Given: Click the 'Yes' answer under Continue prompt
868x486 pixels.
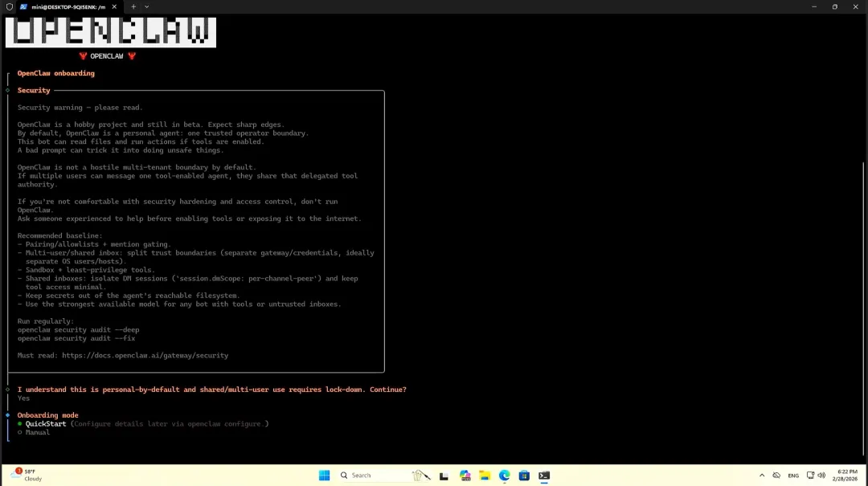Looking at the screenshot, I should [x=23, y=398].
